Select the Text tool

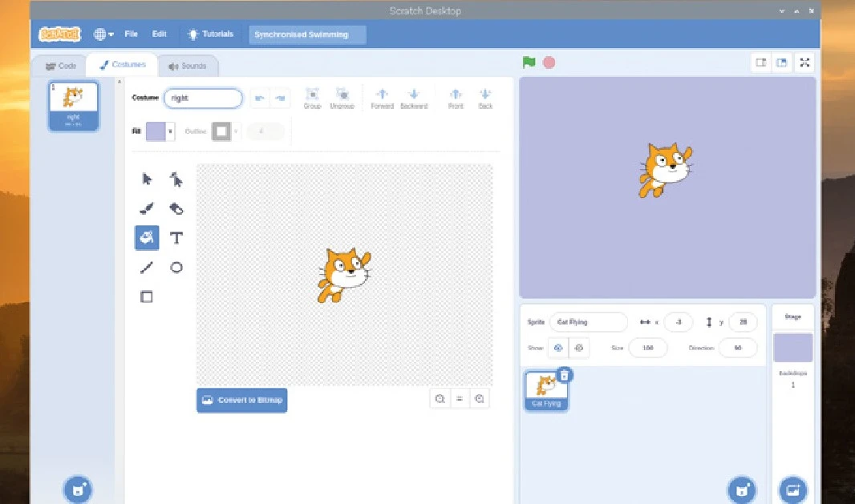click(176, 238)
